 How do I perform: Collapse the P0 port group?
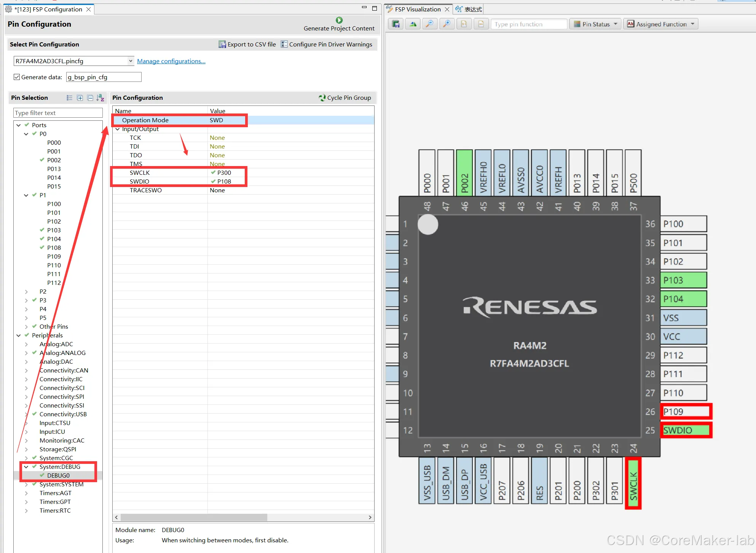pos(26,134)
